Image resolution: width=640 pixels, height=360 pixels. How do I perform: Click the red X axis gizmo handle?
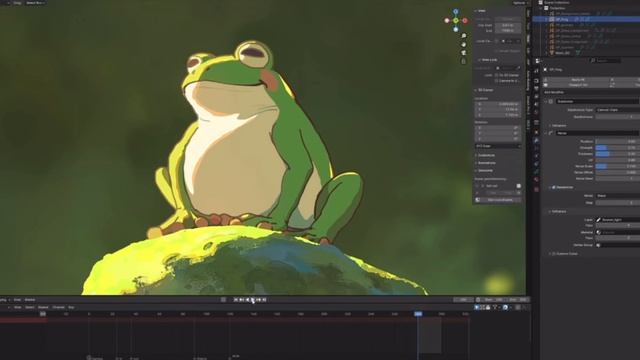464,20
